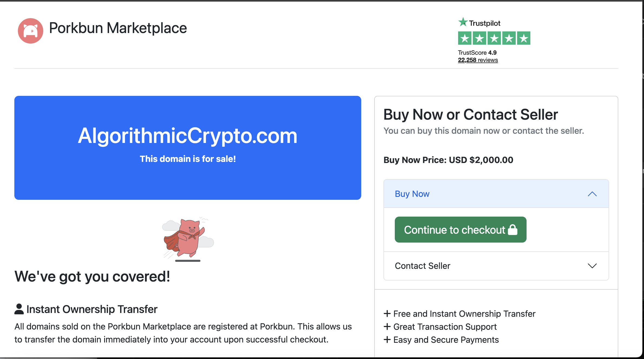Click the plus icon beside Great Transaction Support

387,327
